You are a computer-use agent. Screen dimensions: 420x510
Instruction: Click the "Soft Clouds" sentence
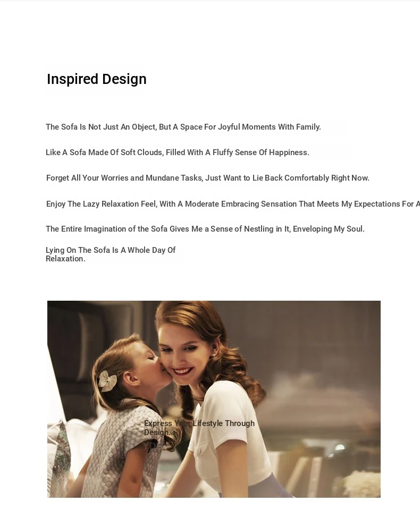click(x=177, y=152)
